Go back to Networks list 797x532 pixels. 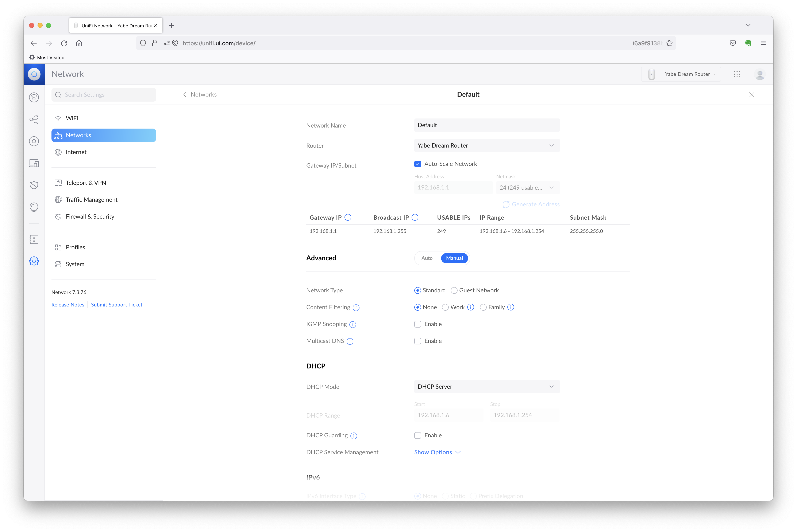200,95
